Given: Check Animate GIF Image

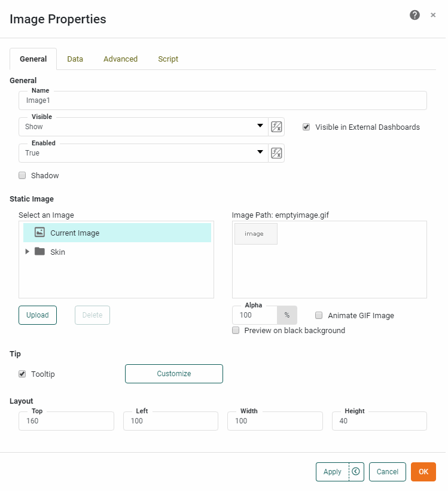Looking at the screenshot, I should (x=319, y=315).
